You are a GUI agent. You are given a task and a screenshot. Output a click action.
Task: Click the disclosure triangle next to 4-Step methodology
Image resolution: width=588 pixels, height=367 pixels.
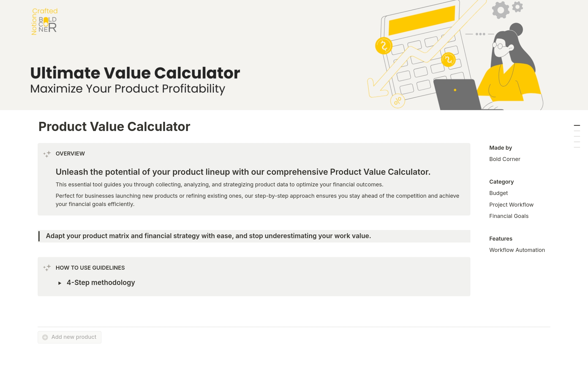tap(60, 283)
